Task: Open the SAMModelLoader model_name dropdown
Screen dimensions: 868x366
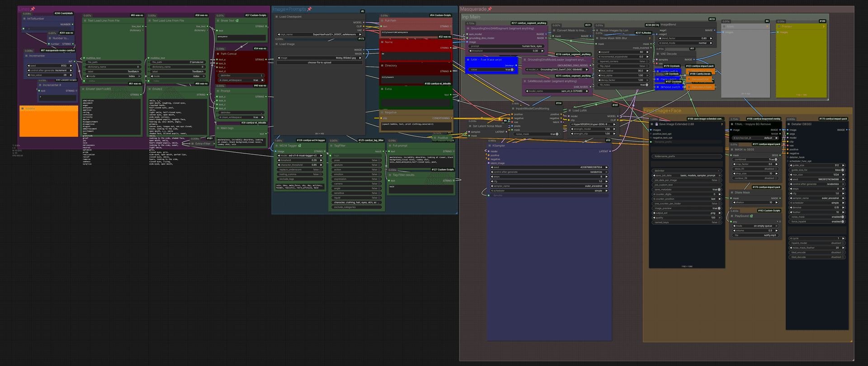Action: [x=558, y=91]
